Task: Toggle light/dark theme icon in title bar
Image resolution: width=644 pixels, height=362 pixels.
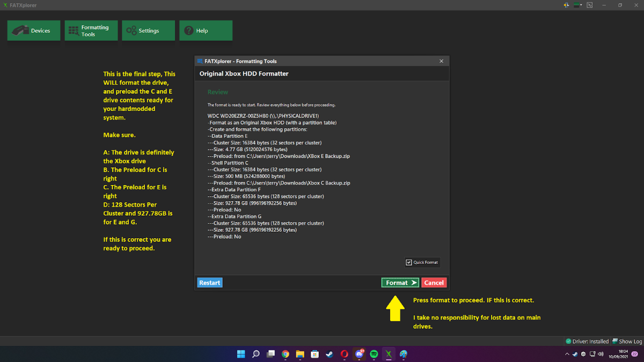Action: coord(567,5)
